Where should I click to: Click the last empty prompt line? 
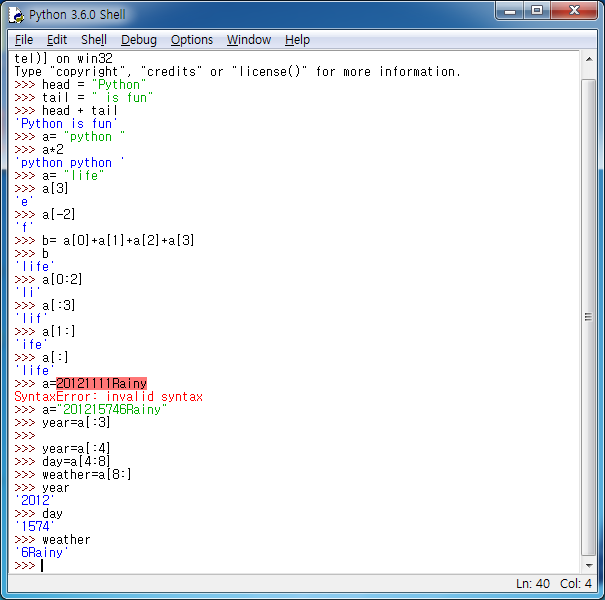[x=29, y=566]
